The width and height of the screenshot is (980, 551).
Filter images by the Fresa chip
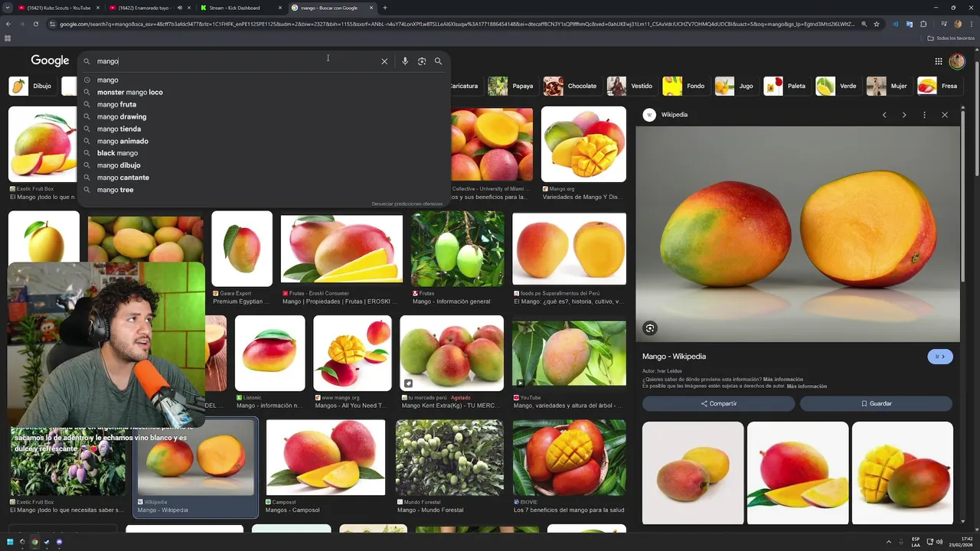(939, 86)
